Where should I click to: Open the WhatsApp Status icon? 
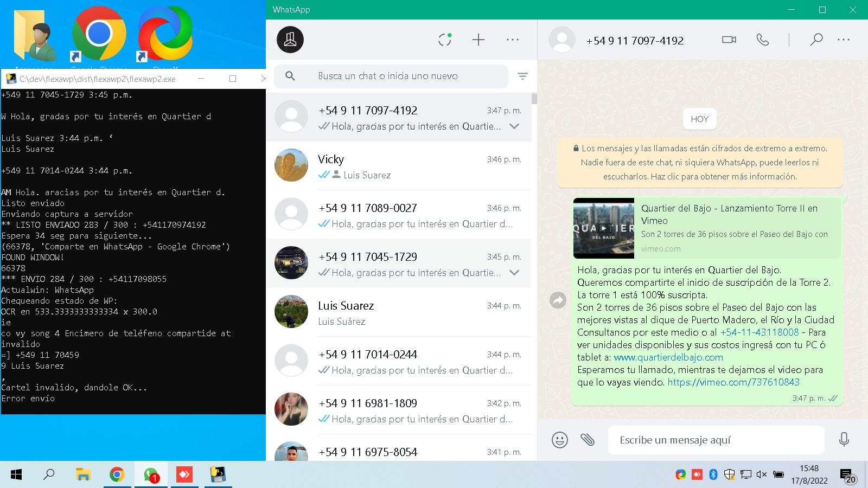(x=445, y=40)
